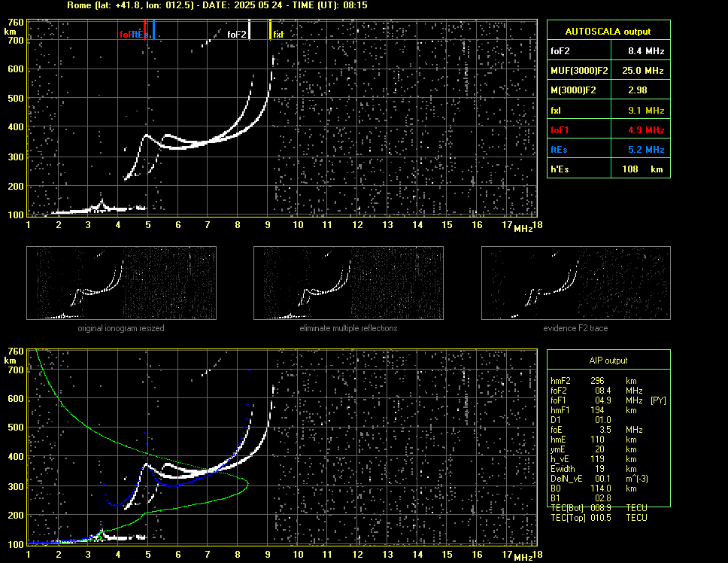Click the 'AIP output' panel header
This screenshot has height=563, width=728.
pos(608,361)
